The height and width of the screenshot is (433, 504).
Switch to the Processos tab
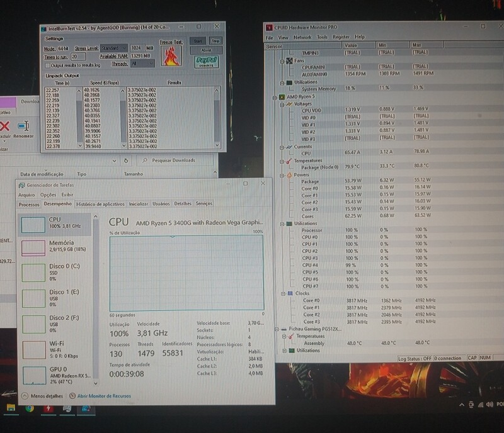point(29,204)
